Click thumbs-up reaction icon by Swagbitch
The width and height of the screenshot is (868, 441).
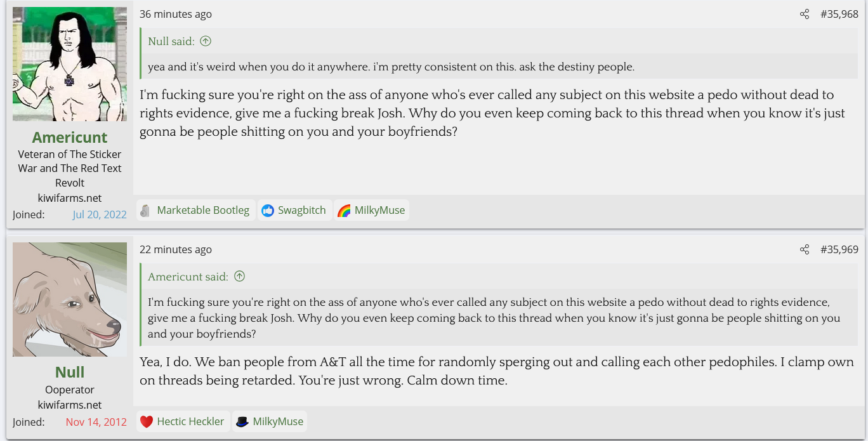268,210
